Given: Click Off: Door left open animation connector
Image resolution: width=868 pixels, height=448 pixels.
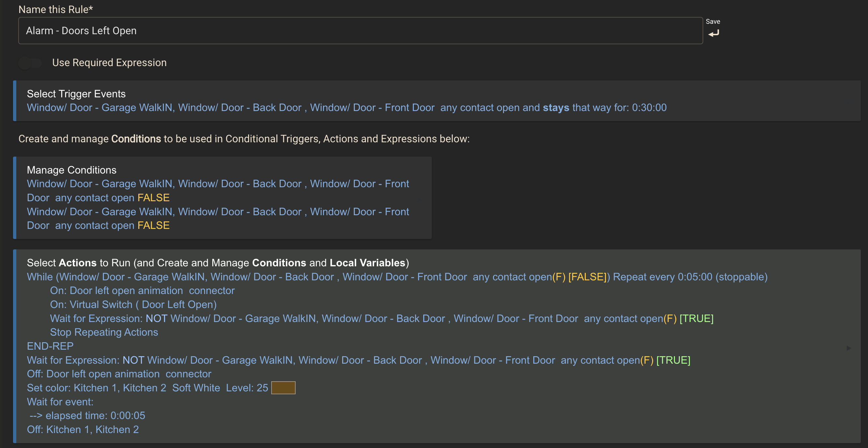Looking at the screenshot, I should click(x=119, y=374).
